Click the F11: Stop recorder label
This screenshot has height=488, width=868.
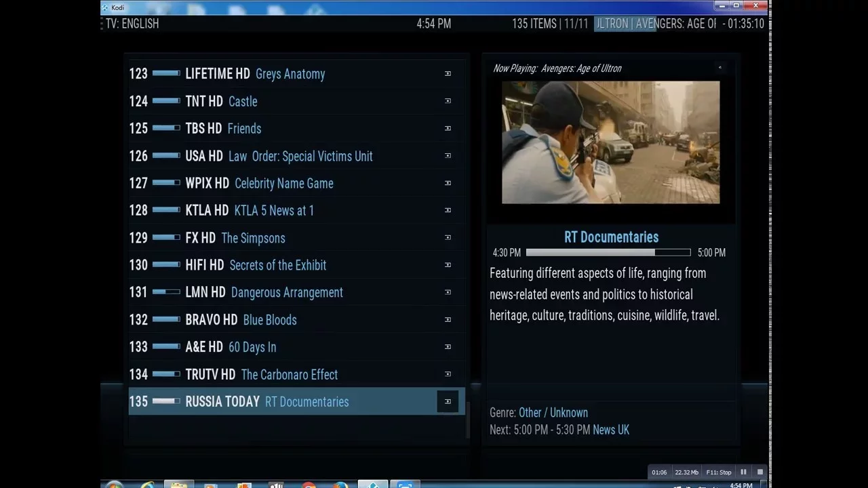[x=719, y=472]
